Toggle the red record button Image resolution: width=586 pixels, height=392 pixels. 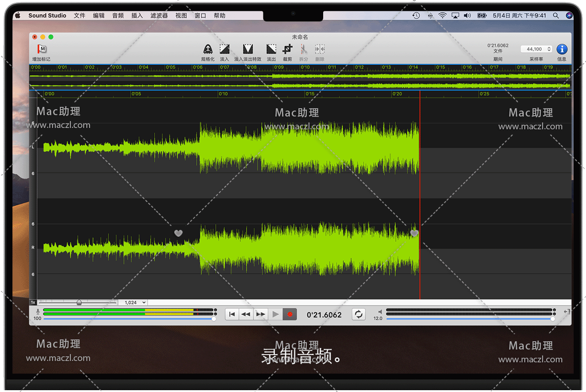(x=289, y=314)
